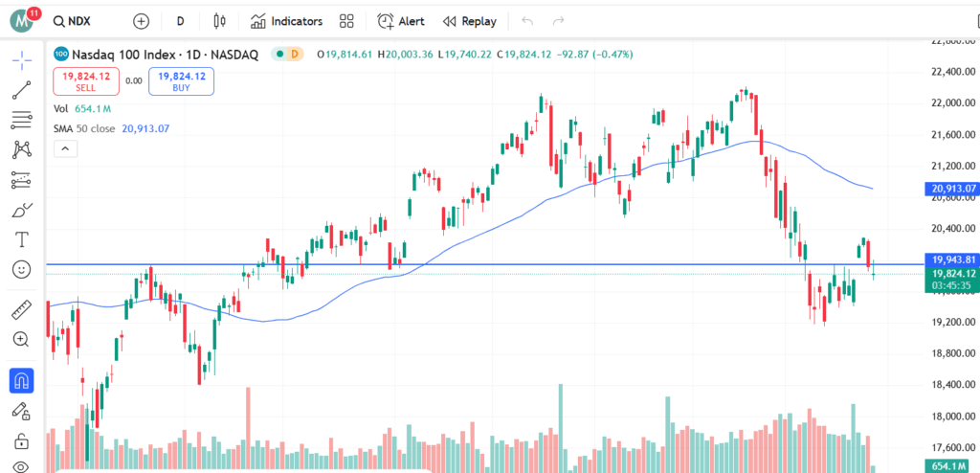
Task: Select the Vol 654.1 M legend
Action: (82, 109)
